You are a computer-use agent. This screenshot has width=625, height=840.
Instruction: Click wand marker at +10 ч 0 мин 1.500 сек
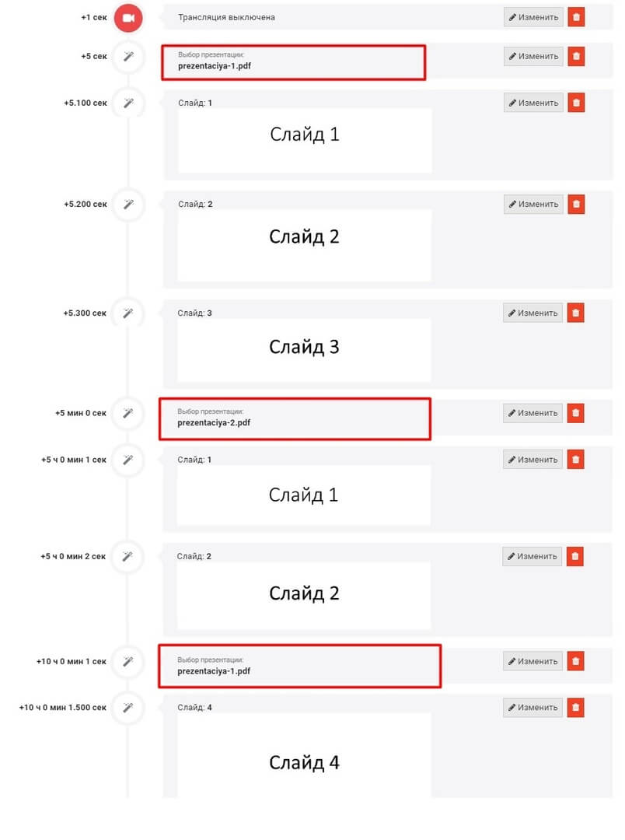128,708
